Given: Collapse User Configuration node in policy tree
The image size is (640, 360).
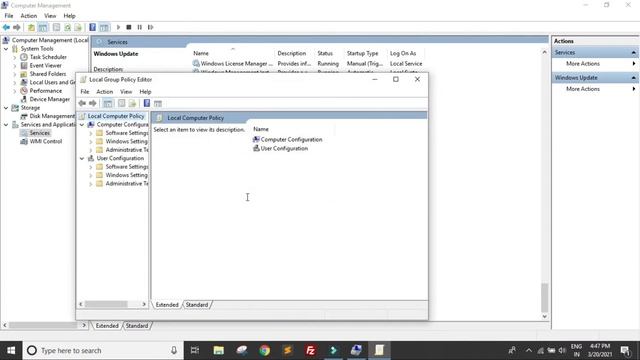Looking at the screenshot, I should pyautogui.click(x=82, y=158).
